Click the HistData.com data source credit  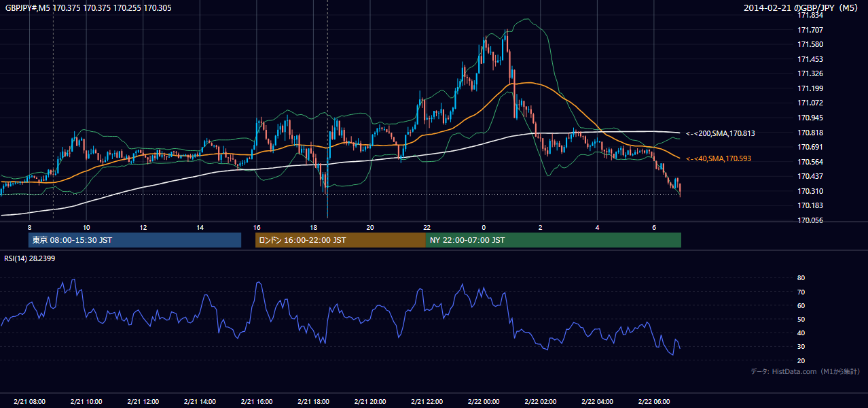(x=806, y=371)
